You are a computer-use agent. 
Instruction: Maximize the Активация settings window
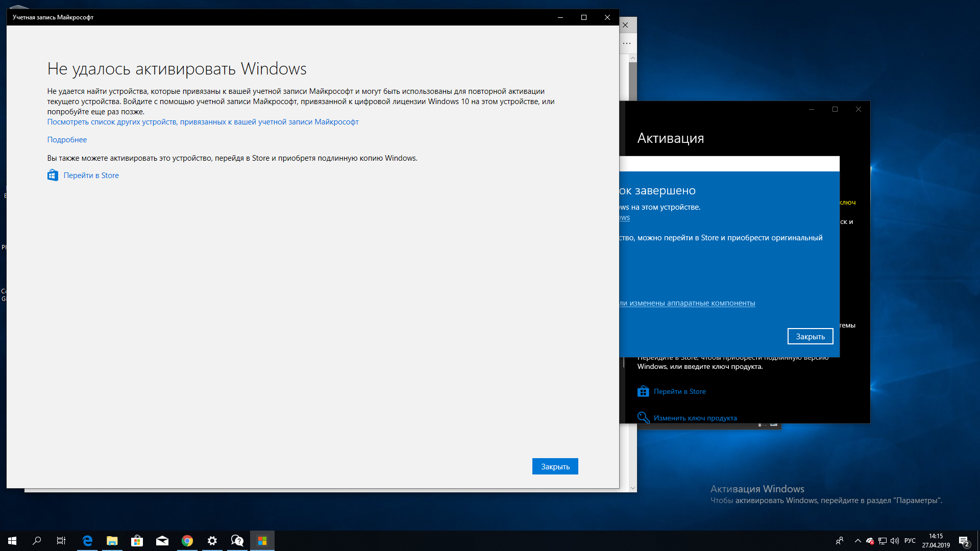click(x=835, y=109)
